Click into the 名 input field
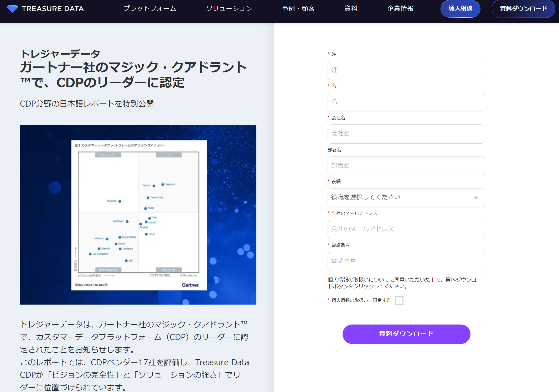The image size is (559, 392). point(406,102)
